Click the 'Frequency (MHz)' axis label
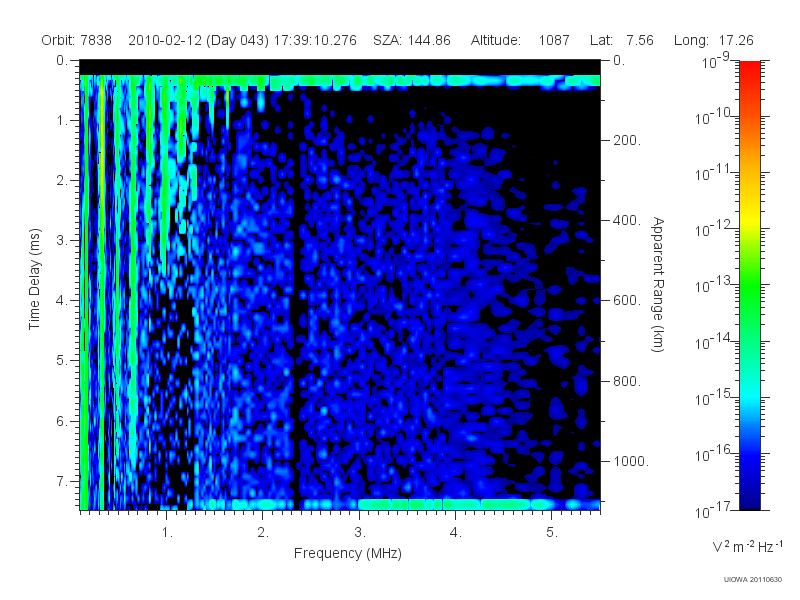The width and height of the screenshot is (800, 600). tap(347, 554)
